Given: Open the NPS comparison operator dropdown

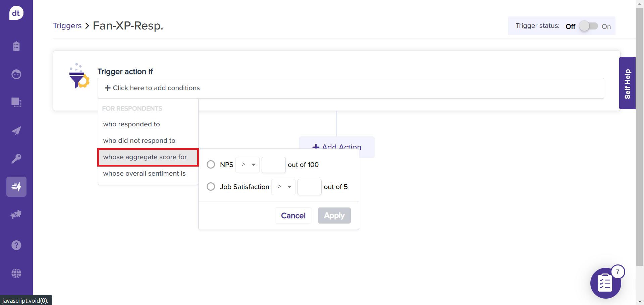Looking at the screenshot, I should point(248,165).
